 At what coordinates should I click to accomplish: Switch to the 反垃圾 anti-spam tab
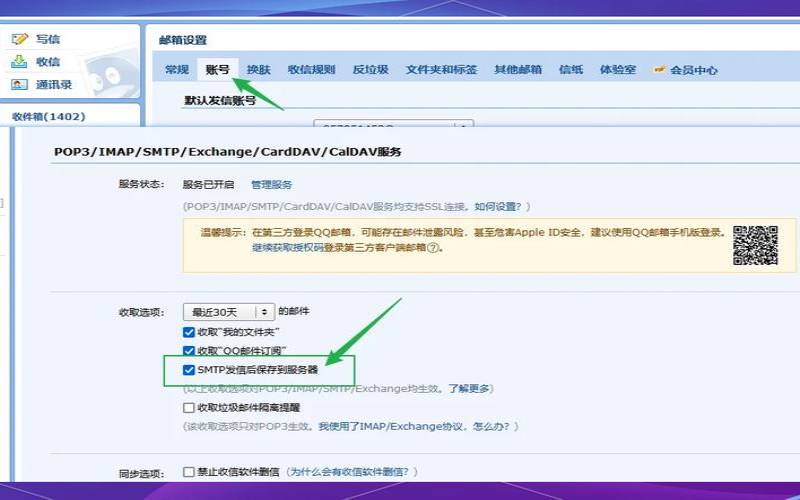(370, 69)
